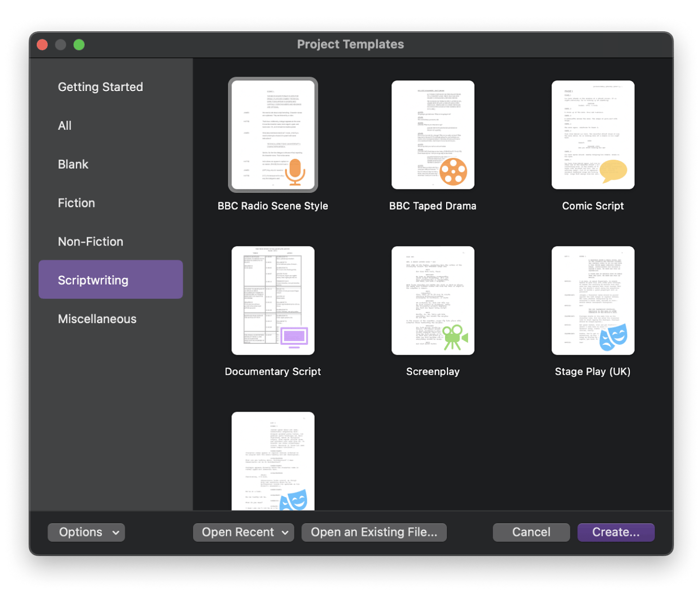Choose the Screenplay template with camera icon
700x598 pixels.
pyautogui.click(x=433, y=300)
